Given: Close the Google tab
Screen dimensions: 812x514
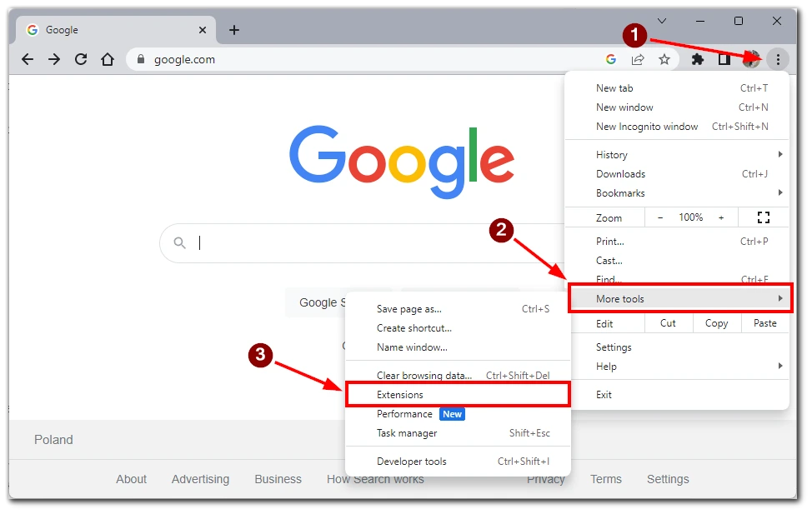Looking at the screenshot, I should tap(203, 30).
